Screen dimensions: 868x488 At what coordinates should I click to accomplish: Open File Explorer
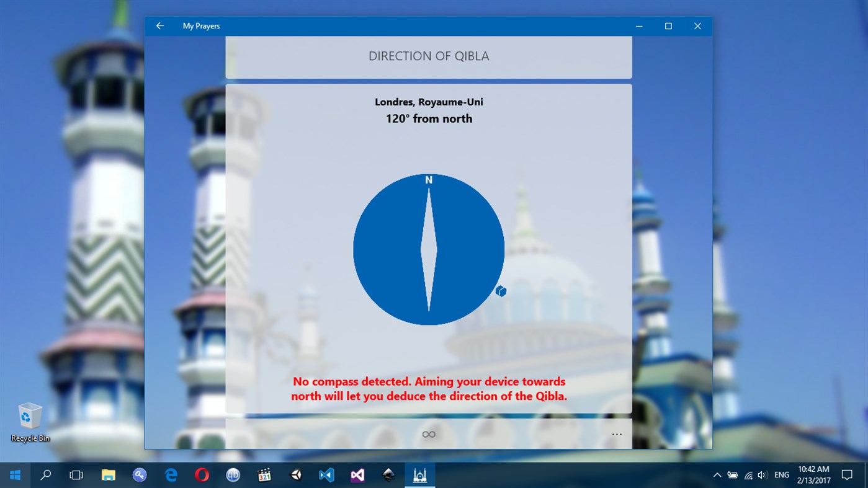click(x=107, y=474)
